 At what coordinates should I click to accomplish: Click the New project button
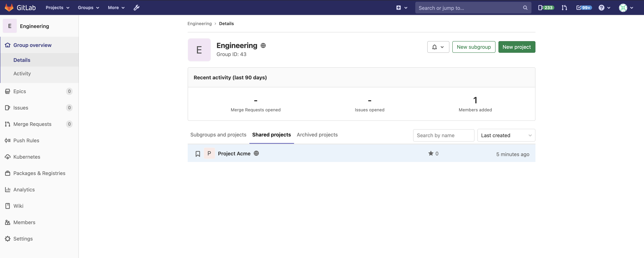point(517,47)
